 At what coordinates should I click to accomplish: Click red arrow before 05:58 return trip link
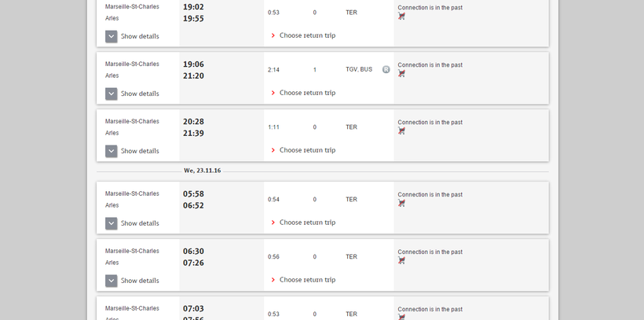pos(273,223)
